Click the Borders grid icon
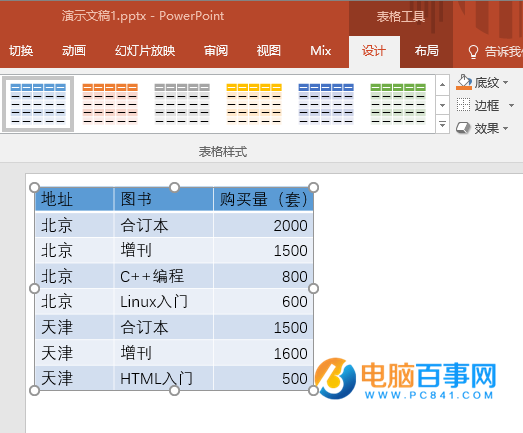523x433 pixels. coord(463,105)
